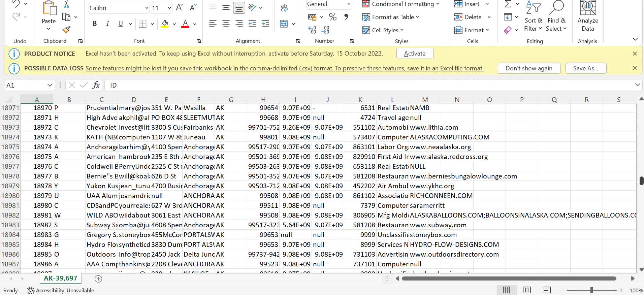This screenshot has width=644, height=295.
Task: Click the Insert Function fx icon
Action: click(96, 85)
